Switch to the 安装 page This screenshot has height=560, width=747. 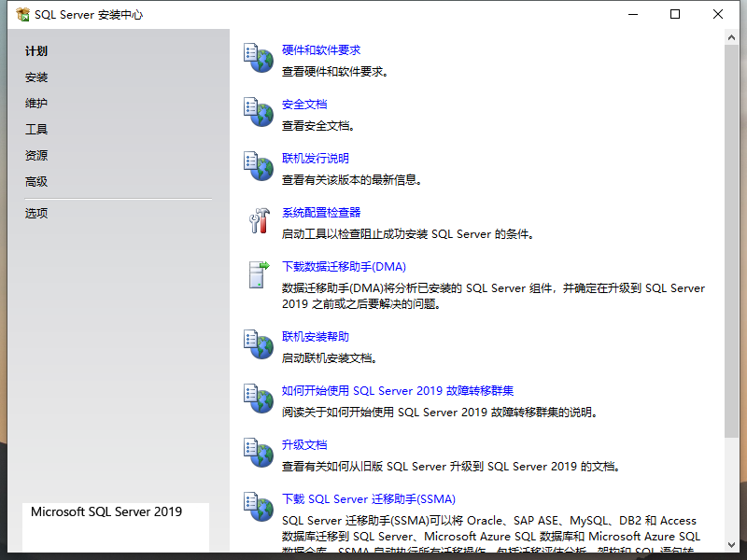coord(36,77)
